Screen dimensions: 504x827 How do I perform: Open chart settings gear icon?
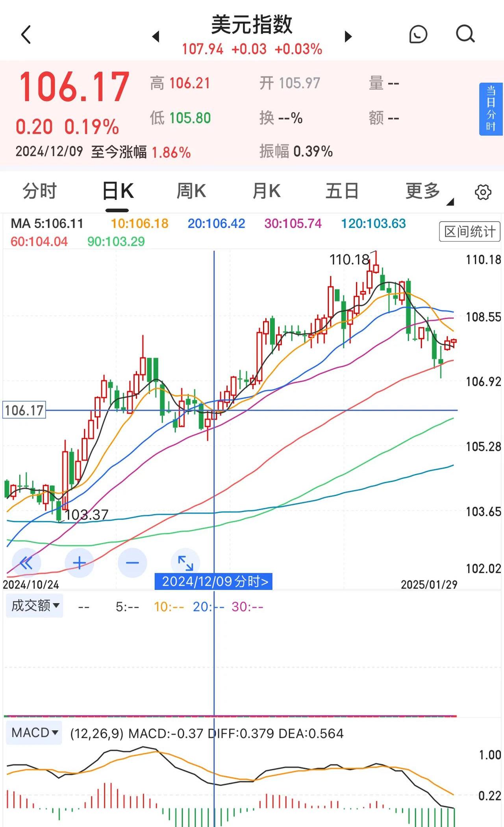point(483,192)
